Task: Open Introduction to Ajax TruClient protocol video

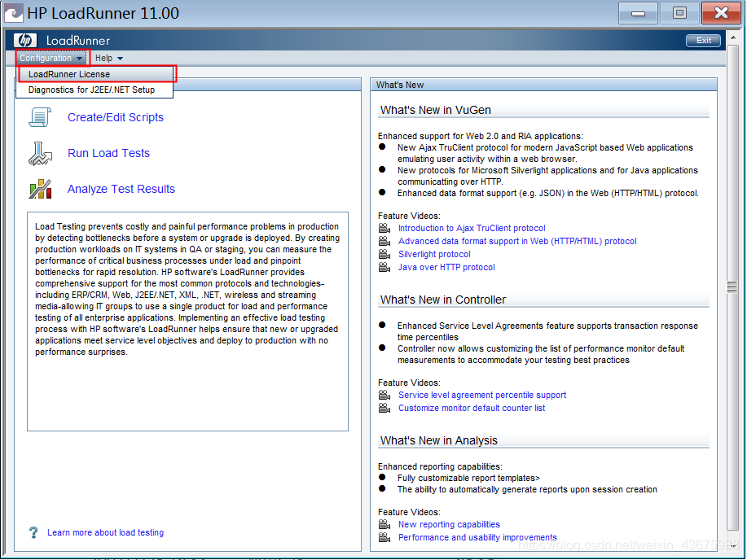Action: [472, 228]
